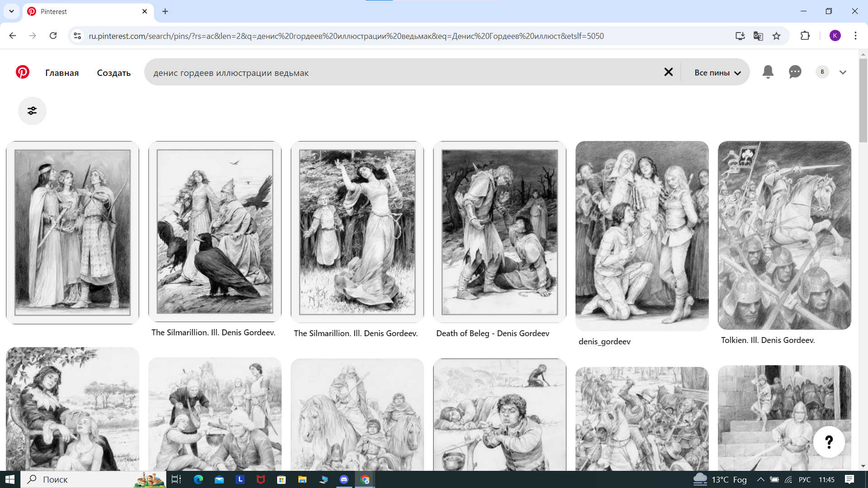The width and height of the screenshot is (868, 488).
Task: Open the 'Все пины' dropdown
Action: pos(717,73)
